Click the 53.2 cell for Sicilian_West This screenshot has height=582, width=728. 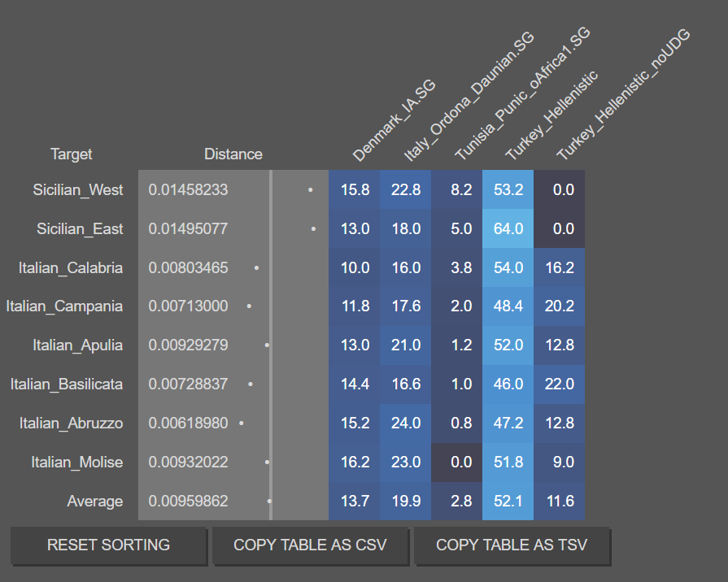point(508,190)
